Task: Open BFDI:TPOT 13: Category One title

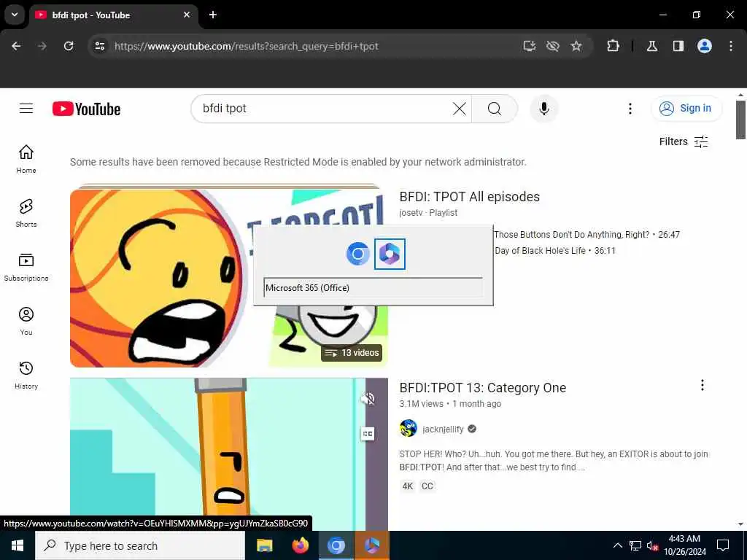Action: [483, 388]
